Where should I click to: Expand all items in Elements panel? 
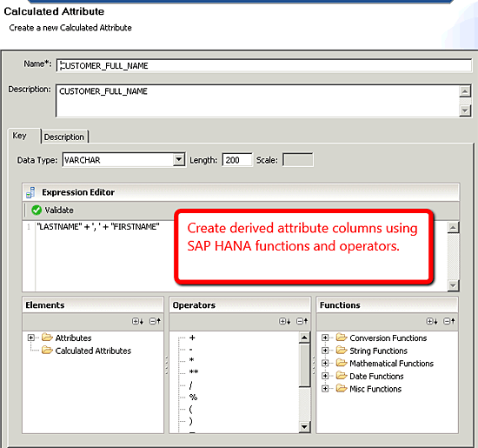137,321
